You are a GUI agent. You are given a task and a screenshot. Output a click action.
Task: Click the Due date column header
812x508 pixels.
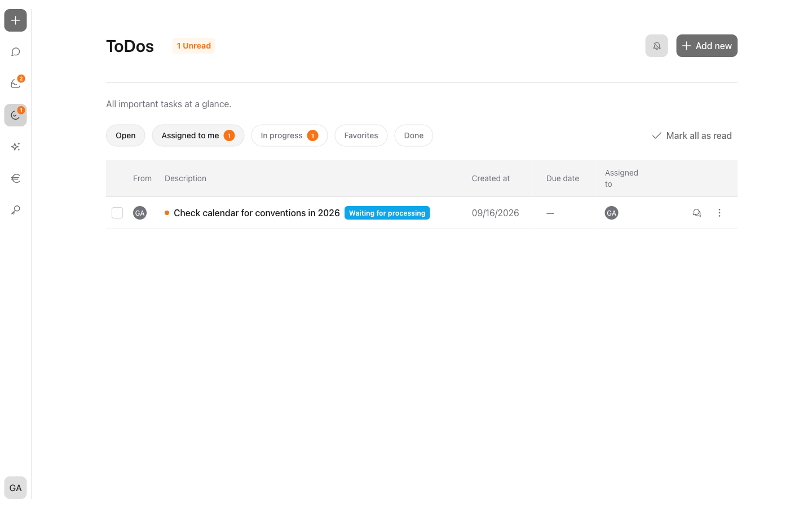(x=563, y=178)
